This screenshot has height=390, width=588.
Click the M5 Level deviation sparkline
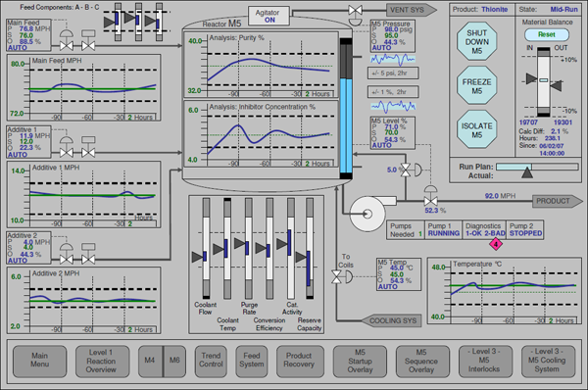(x=393, y=107)
